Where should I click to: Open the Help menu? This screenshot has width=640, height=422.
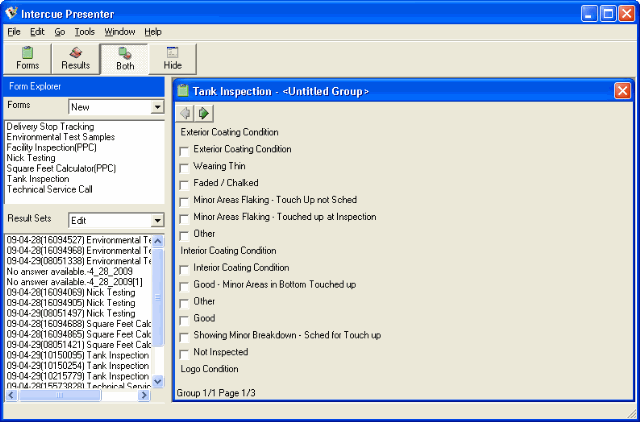[153, 32]
